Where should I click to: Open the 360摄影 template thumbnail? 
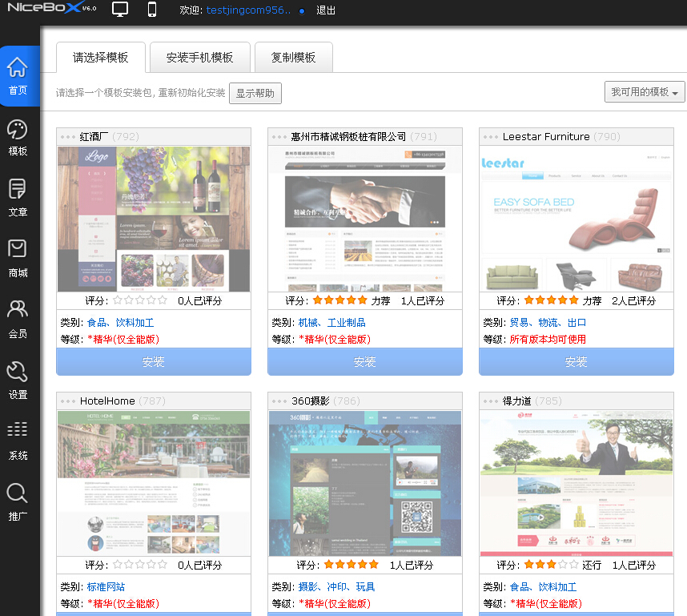[364, 483]
